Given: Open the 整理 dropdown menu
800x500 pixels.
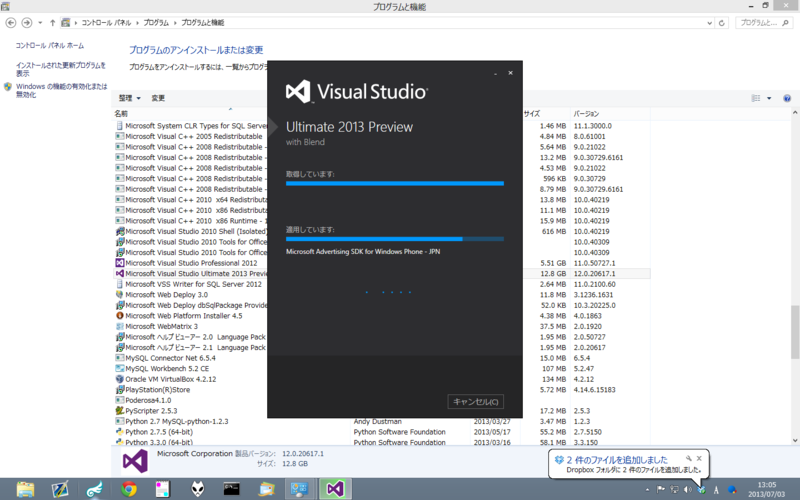Looking at the screenshot, I should click(130, 98).
